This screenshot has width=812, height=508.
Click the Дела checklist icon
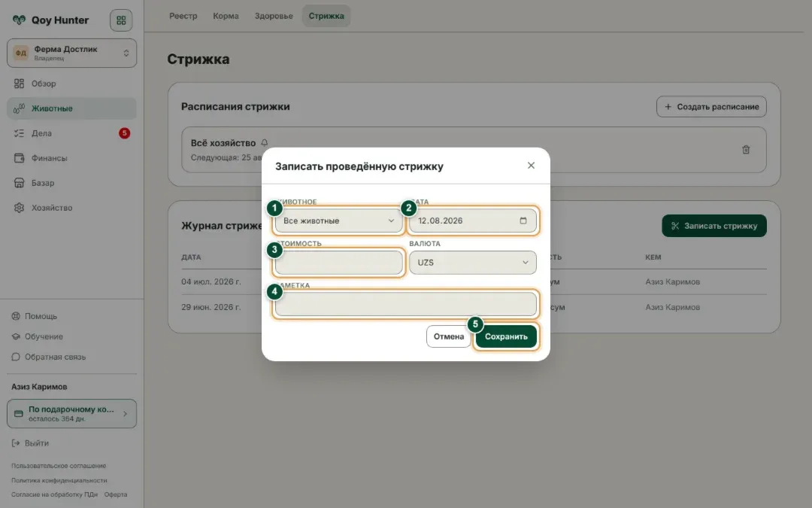(19, 133)
